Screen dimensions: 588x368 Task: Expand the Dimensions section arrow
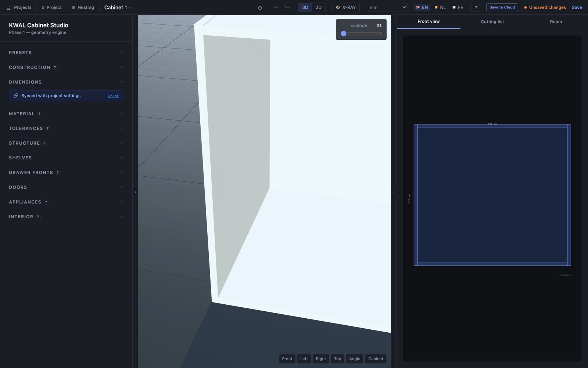pos(121,82)
